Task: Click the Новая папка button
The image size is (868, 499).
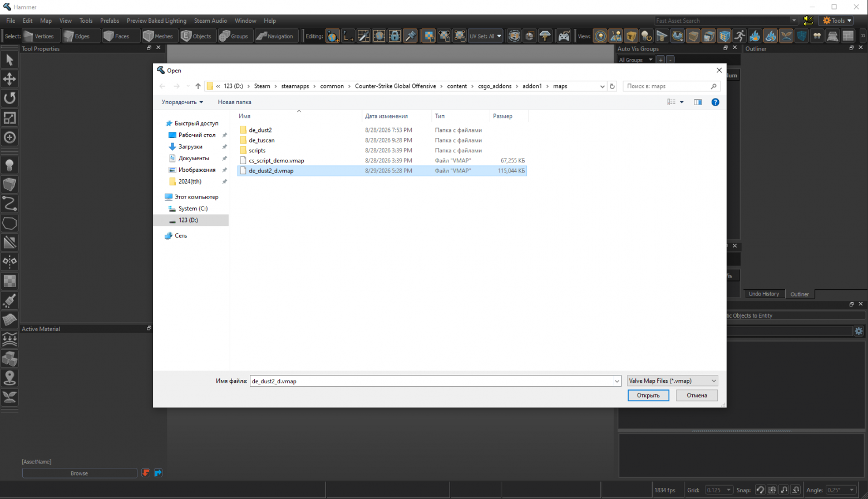Action: [x=234, y=102]
